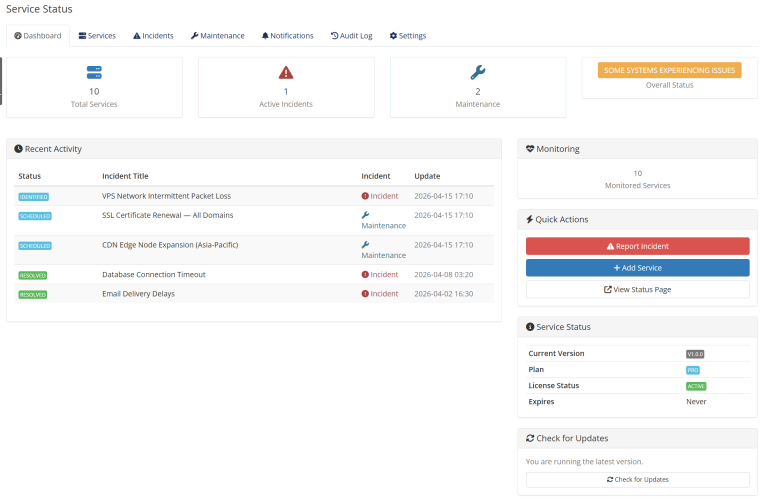This screenshot has width=765, height=502.
Task: Switch to the Notifications tab
Action: coord(287,36)
